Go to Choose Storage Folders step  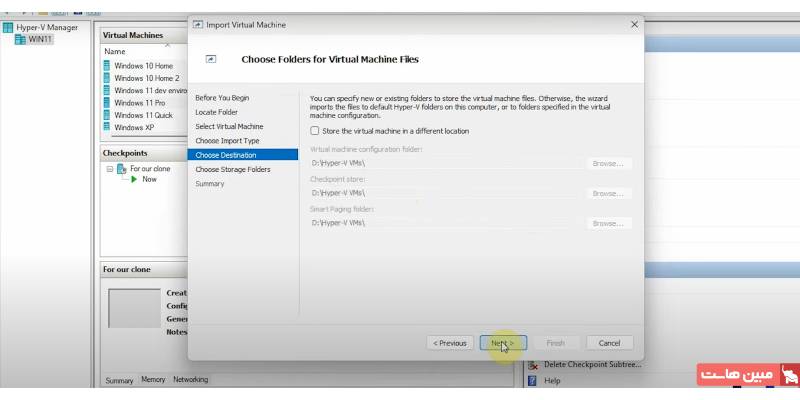233,169
